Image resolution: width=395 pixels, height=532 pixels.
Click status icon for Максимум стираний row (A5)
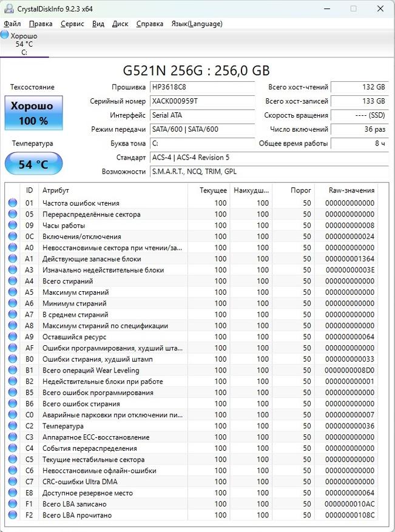pos(13,292)
